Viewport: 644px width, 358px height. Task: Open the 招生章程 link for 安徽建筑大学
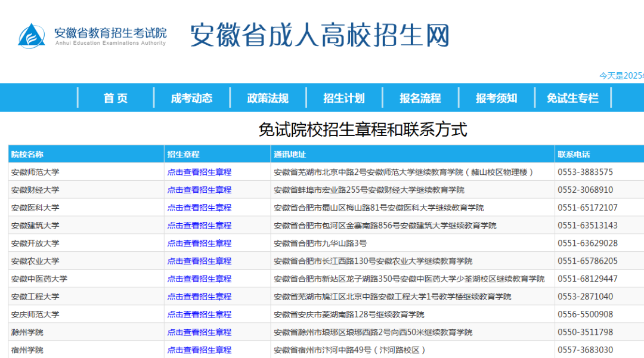(199, 226)
